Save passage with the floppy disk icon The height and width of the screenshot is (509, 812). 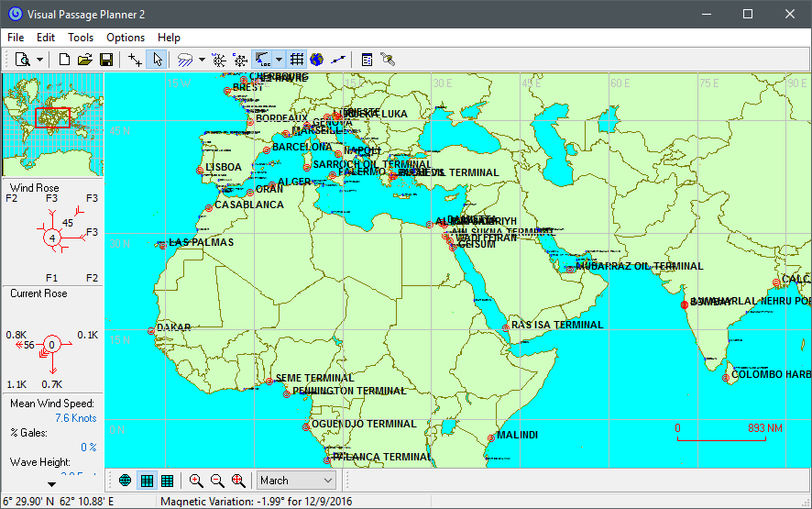106,60
